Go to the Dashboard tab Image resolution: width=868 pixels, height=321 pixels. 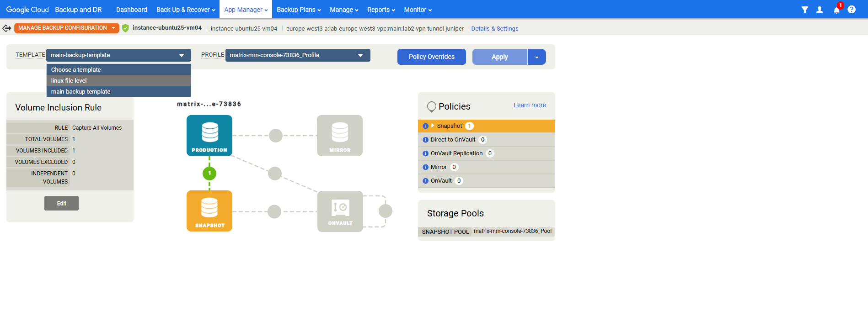coord(131,10)
